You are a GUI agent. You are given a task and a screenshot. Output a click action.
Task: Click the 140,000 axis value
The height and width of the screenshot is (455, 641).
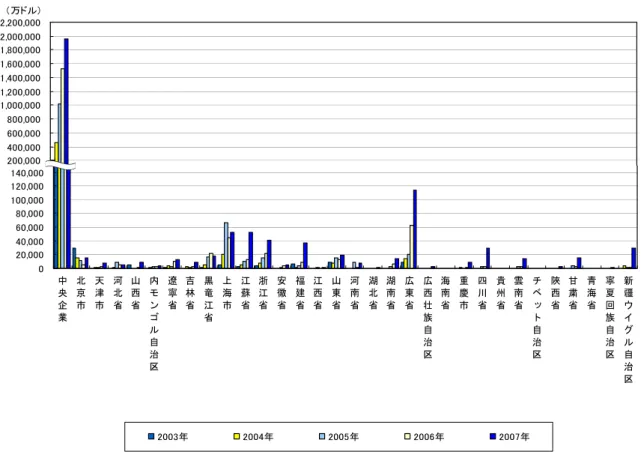(26, 173)
